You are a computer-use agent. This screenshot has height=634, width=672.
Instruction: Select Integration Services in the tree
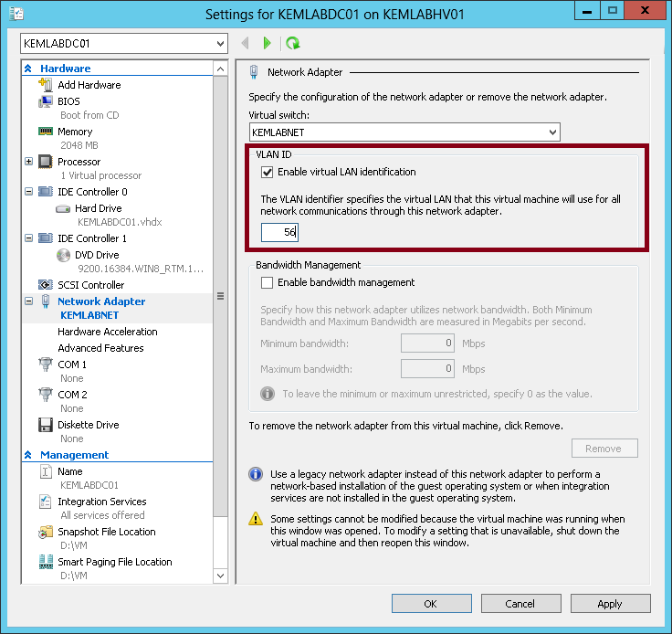pos(102,502)
